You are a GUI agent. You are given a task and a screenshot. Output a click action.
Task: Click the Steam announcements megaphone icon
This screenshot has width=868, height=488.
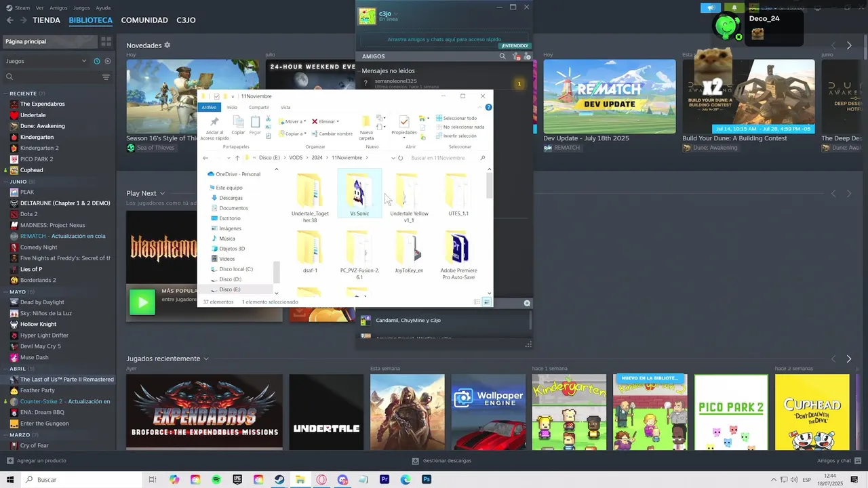tap(711, 8)
